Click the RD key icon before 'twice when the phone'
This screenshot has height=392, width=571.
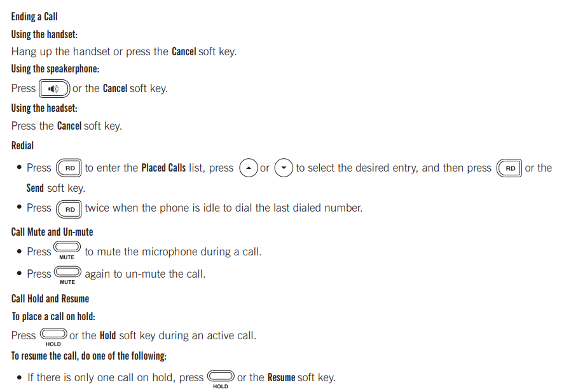coord(69,209)
